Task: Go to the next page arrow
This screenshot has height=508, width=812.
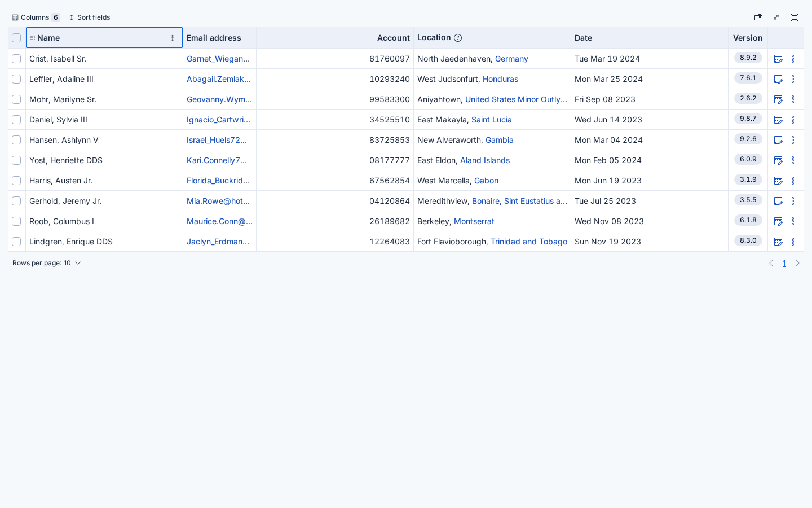Action: (797, 263)
